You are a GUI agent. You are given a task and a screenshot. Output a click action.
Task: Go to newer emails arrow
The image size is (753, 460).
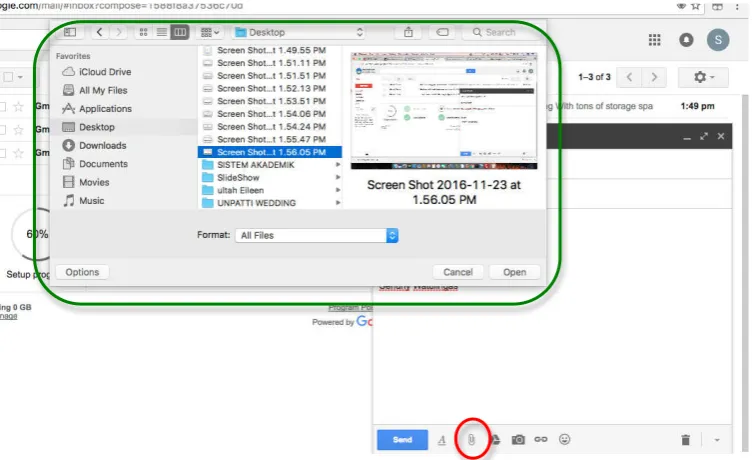tap(630, 77)
